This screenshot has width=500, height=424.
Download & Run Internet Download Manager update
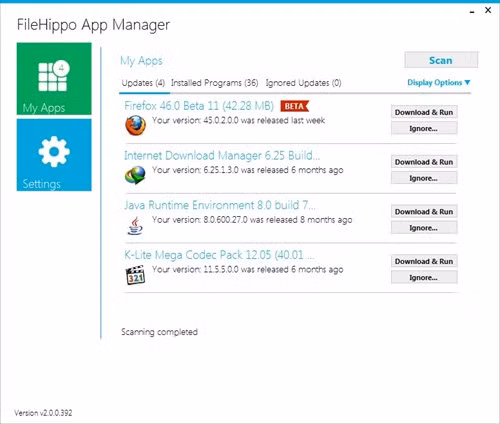click(424, 162)
